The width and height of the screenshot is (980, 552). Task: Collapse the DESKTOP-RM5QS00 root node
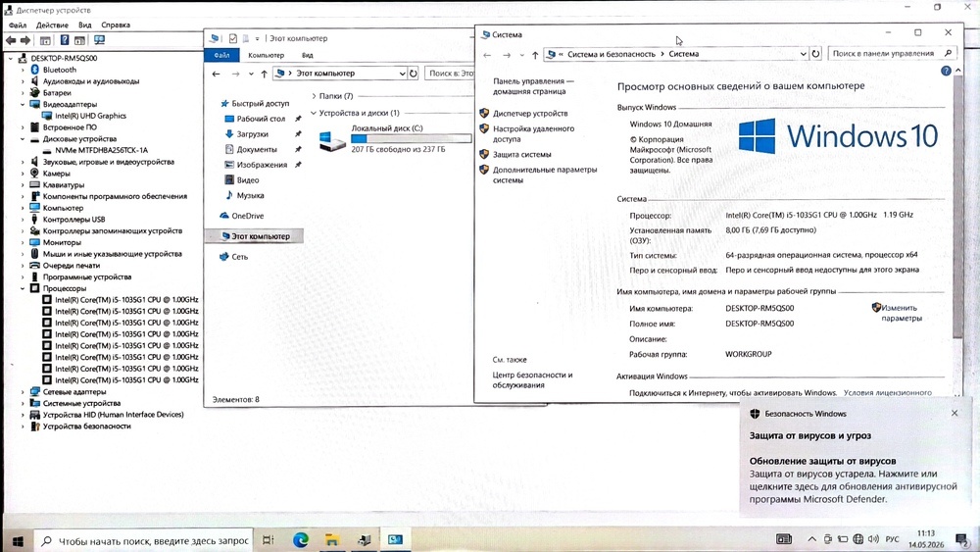[x=11, y=58]
